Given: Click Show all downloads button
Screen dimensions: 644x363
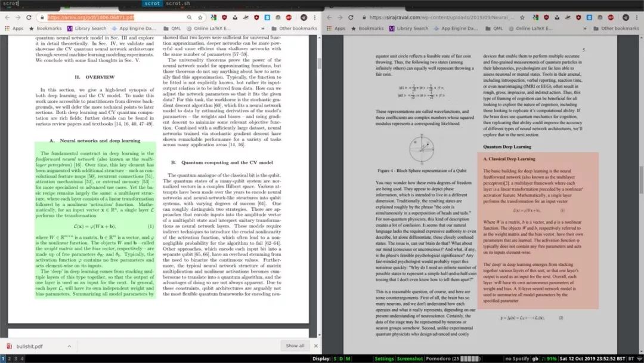Looking at the screenshot, I should click(295, 346).
